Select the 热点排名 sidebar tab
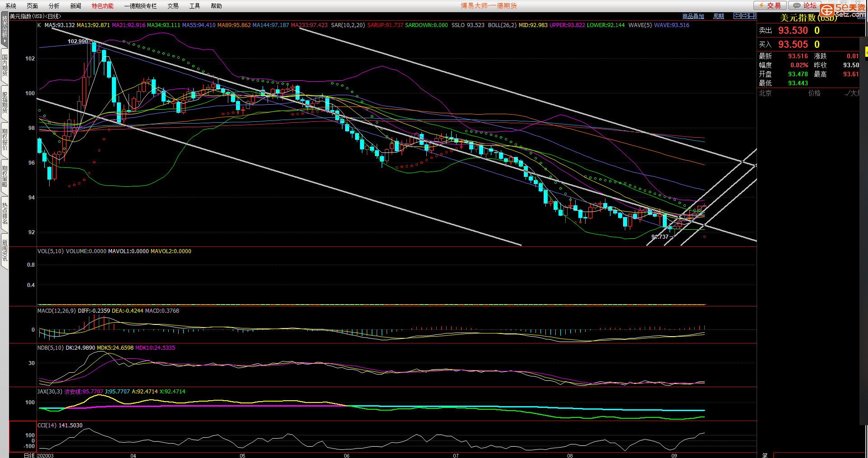Screen dimensions: 868x458 click(5, 213)
